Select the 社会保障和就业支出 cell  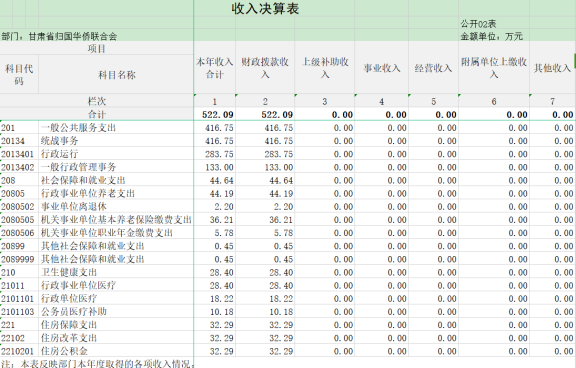point(116,180)
